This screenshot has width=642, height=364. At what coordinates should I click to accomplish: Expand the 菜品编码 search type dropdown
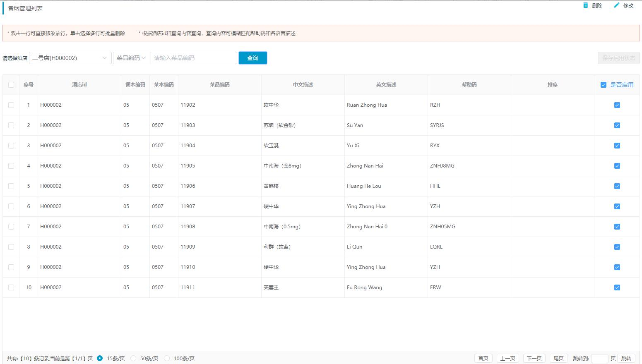pos(131,58)
